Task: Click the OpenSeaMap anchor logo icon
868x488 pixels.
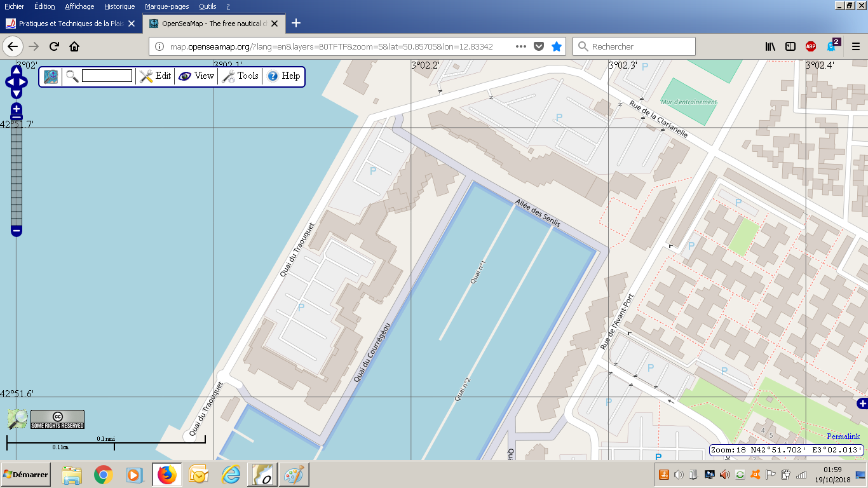Action: 51,76
